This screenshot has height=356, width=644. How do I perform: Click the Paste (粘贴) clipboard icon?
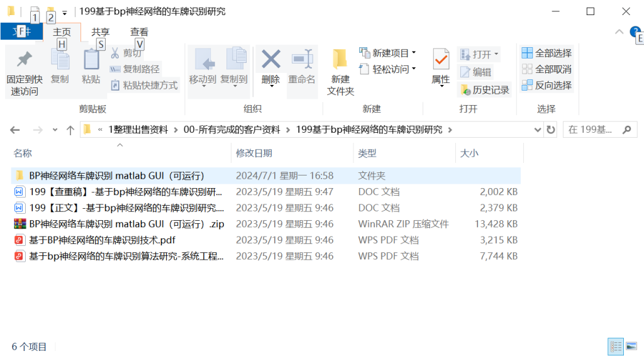pyautogui.click(x=91, y=60)
